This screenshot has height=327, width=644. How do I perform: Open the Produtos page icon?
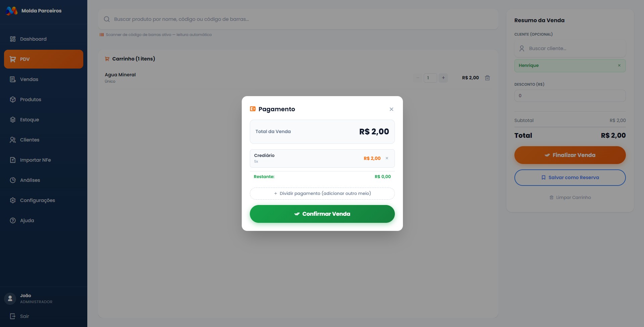[x=13, y=99]
